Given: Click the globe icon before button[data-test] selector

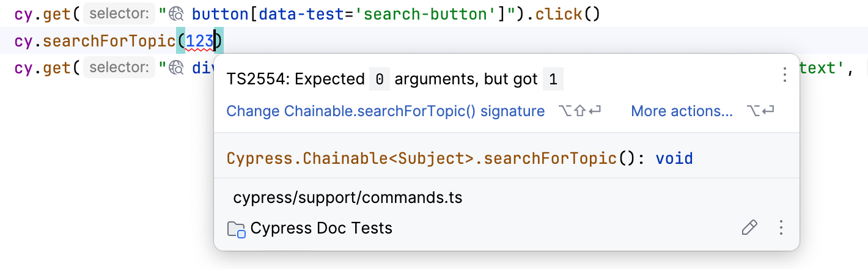Looking at the screenshot, I should (x=177, y=14).
